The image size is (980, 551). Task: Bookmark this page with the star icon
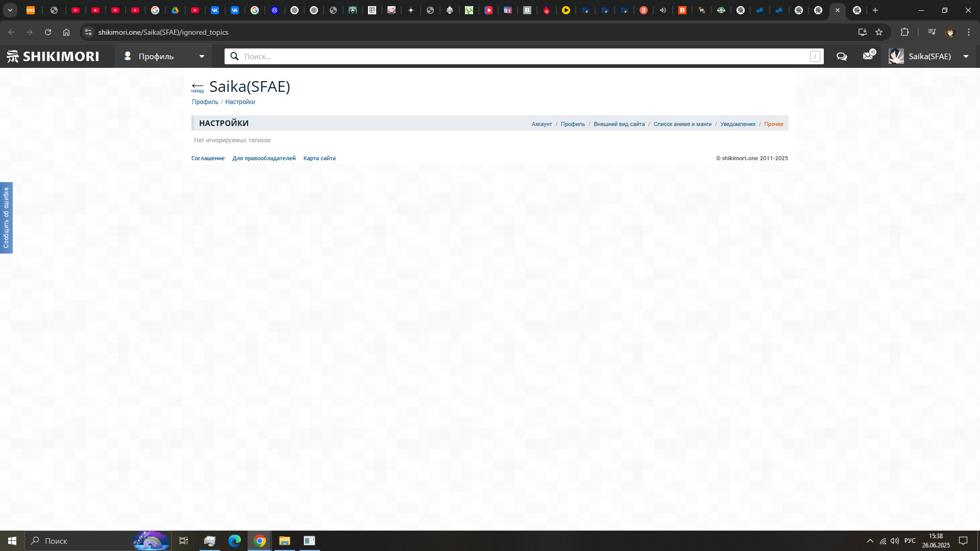tap(879, 32)
